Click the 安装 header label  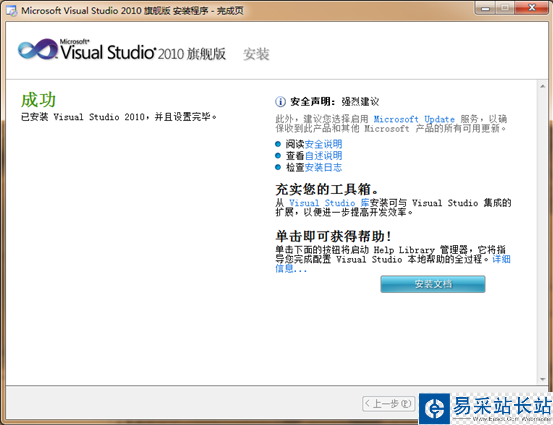coord(256,54)
